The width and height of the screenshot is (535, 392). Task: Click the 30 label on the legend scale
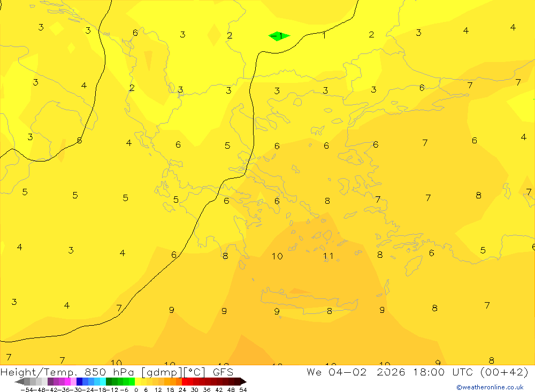tap(195, 390)
